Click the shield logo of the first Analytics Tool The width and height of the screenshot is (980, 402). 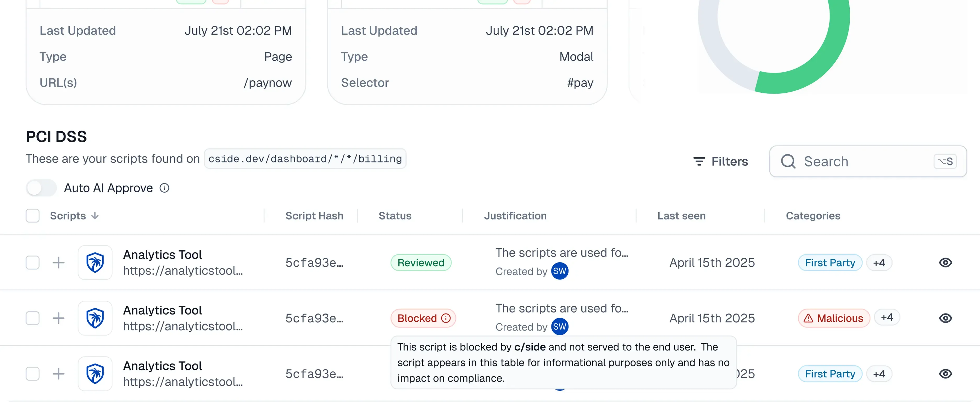point(95,263)
